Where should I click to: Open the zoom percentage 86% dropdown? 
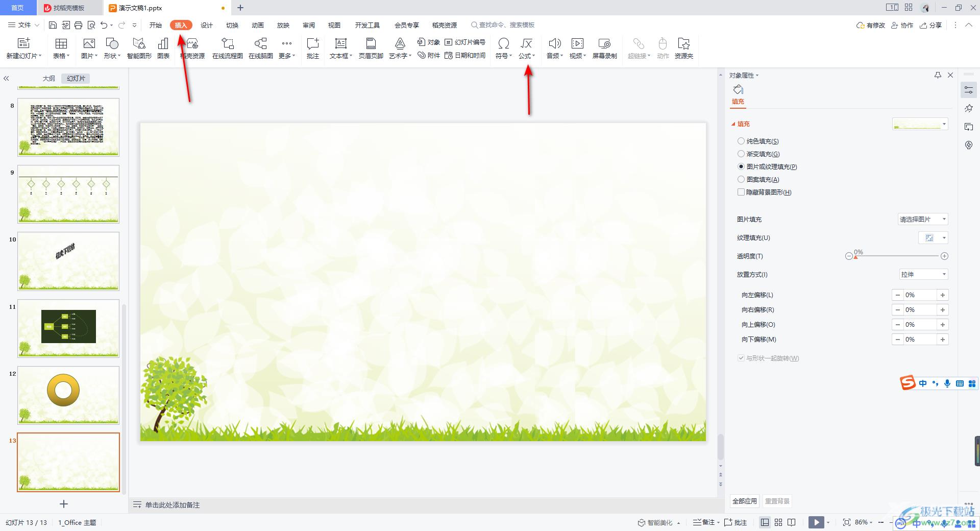[x=864, y=522]
